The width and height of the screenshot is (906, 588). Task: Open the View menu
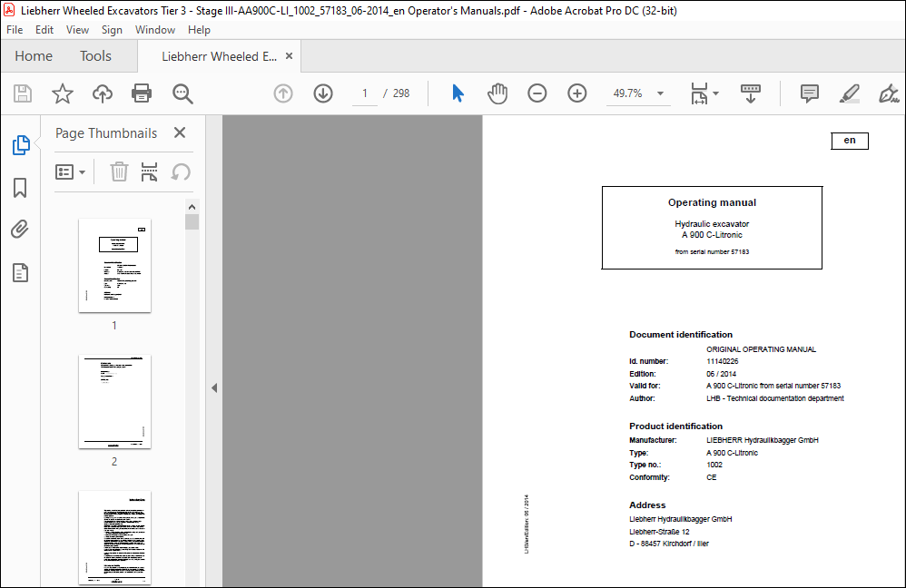[x=77, y=29]
